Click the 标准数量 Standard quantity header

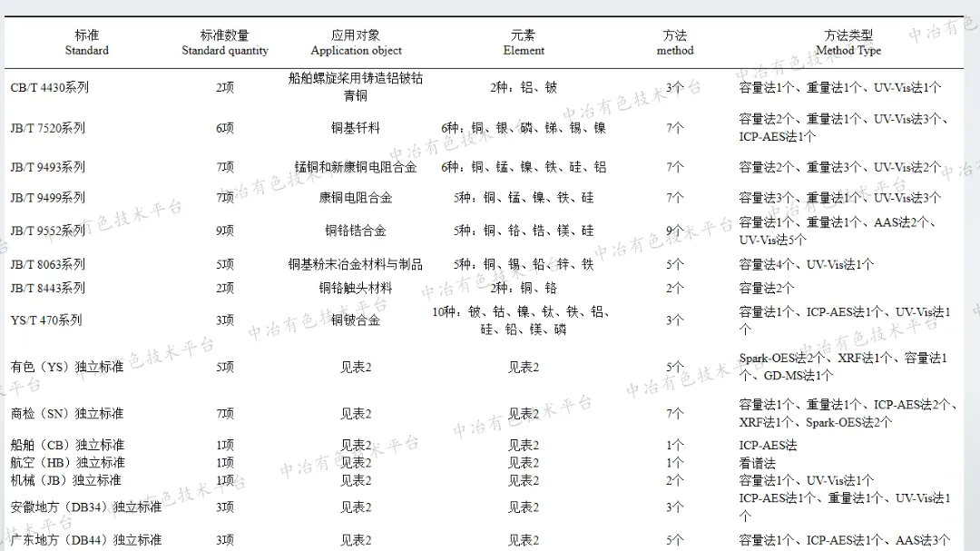tap(225, 43)
